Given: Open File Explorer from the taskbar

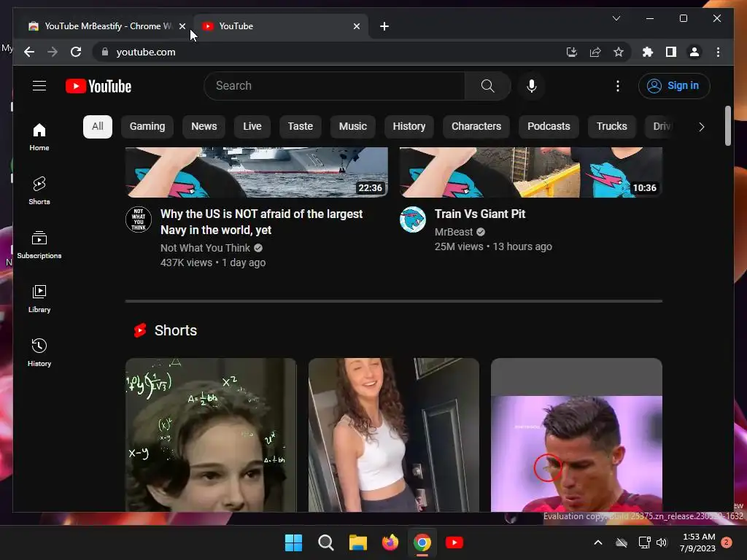Looking at the screenshot, I should [357, 542].
